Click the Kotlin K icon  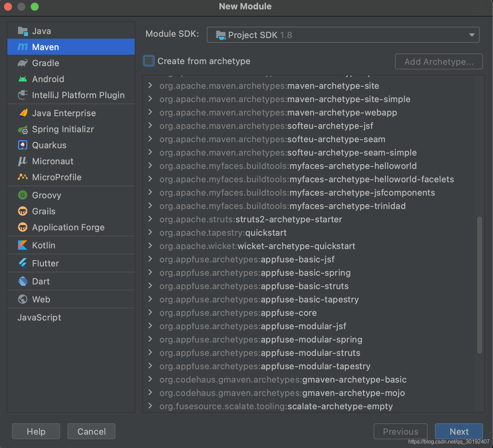point(23,245)
